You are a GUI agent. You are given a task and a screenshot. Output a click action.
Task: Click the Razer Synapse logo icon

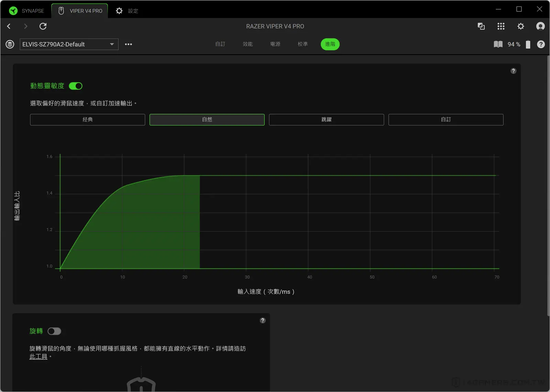[13, 11]
